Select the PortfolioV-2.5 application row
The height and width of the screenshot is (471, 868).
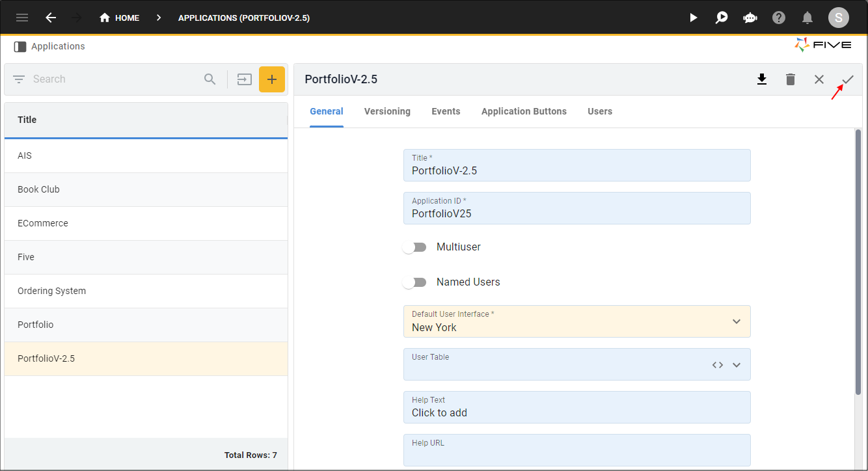coord(146,358)
